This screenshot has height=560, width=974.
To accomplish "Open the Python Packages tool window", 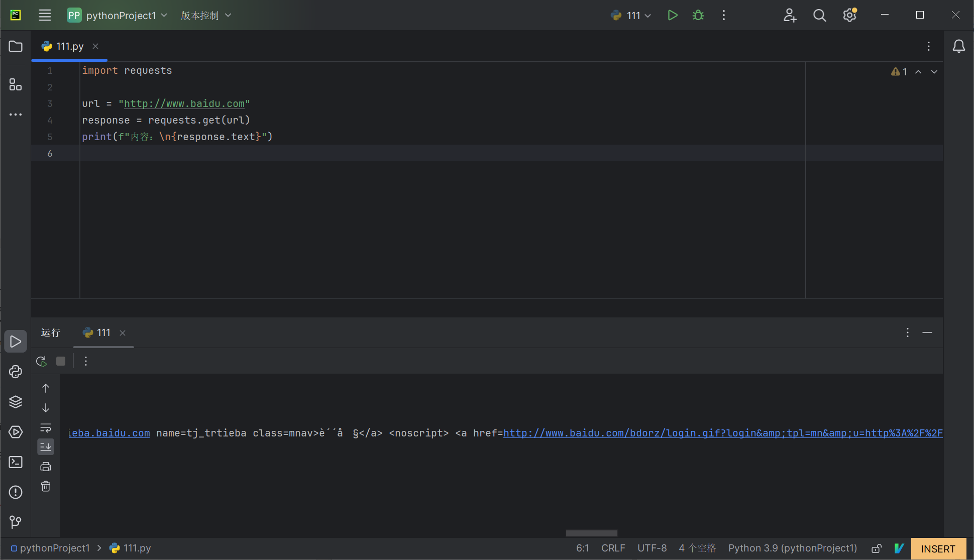I will click(16, 402).
